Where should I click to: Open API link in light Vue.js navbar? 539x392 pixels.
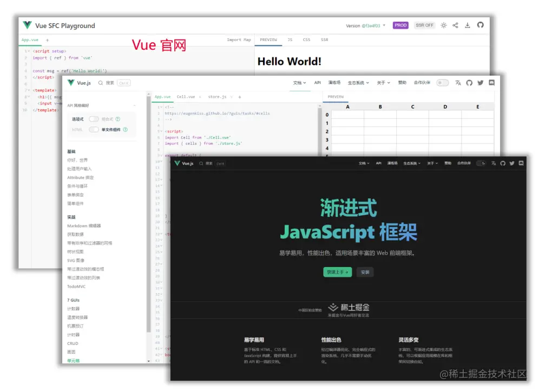(317, 83)
